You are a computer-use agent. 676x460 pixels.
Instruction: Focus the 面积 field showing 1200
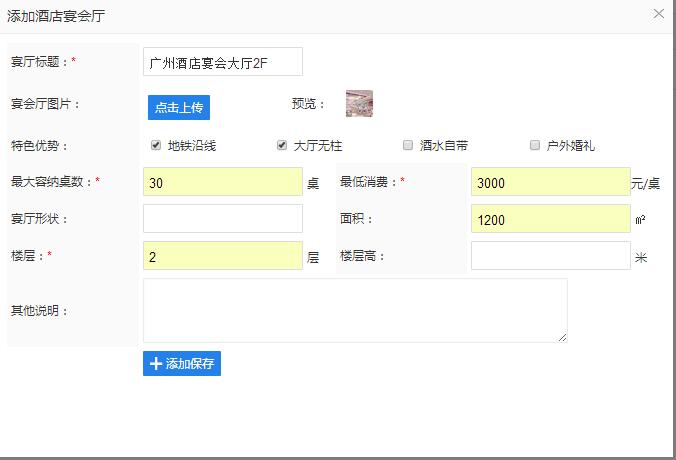(550, 219)
